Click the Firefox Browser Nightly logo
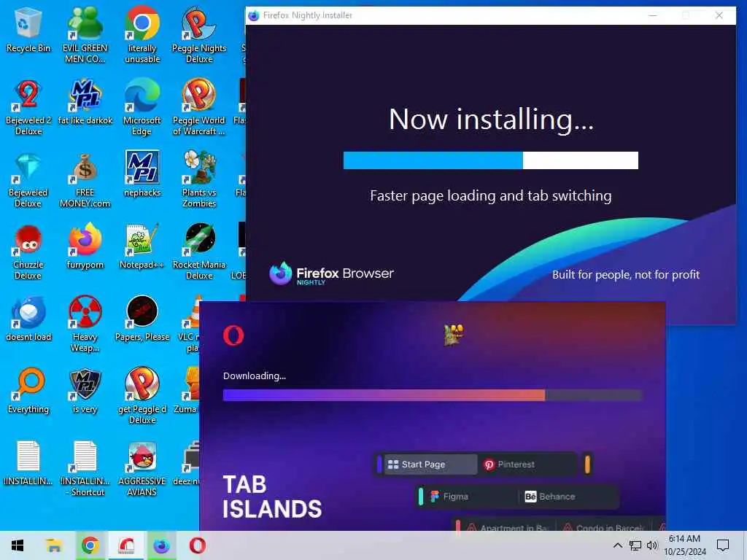 (x=332, y=274)
